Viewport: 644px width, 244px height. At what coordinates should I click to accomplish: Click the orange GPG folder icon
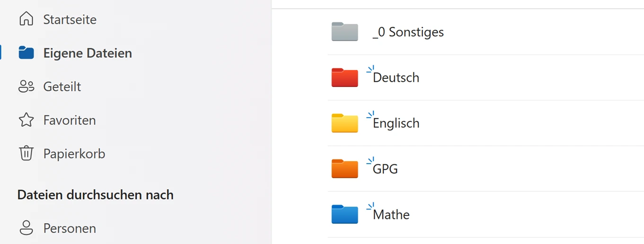coord(344,169)
